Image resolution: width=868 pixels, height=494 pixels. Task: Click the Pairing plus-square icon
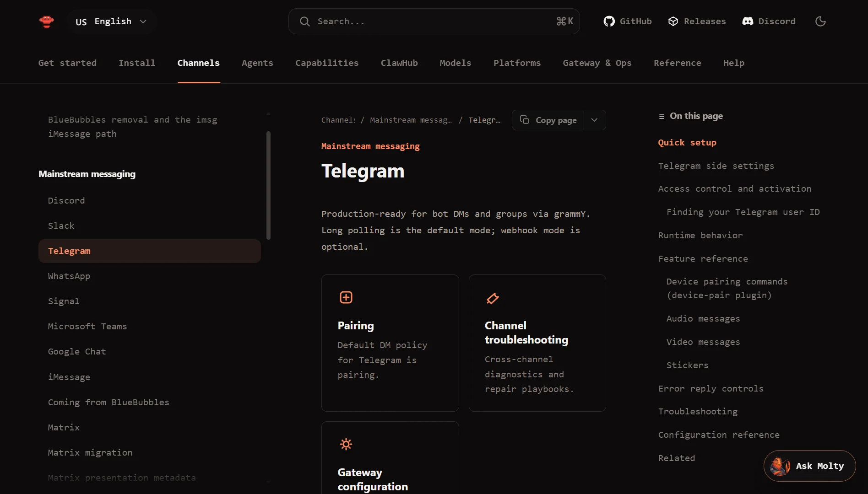pyautogui.click(x=346, y=297)
